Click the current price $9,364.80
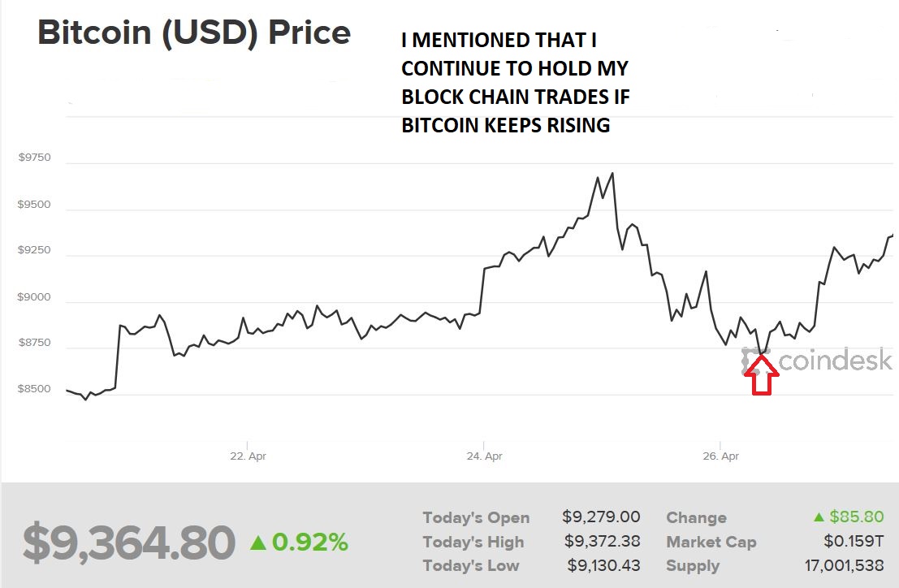899x588 pixels. point(128,543)
